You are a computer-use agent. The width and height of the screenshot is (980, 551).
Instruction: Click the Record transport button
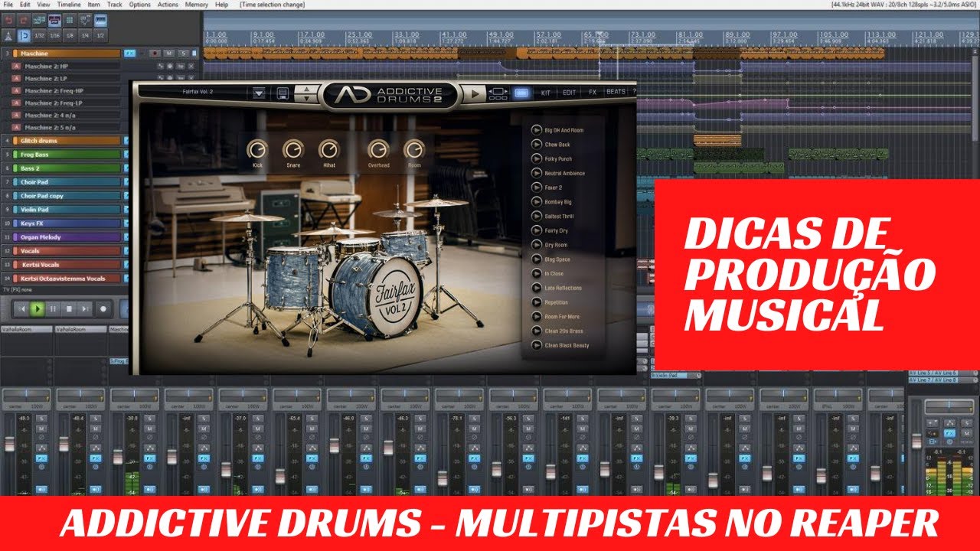pyautogui.click(x=103, y=309)
